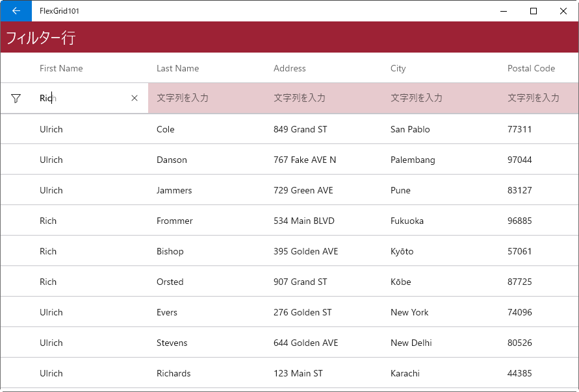
Task: Select the Richards last name cell
Action: pyautogui.click(x=207, y=373)
